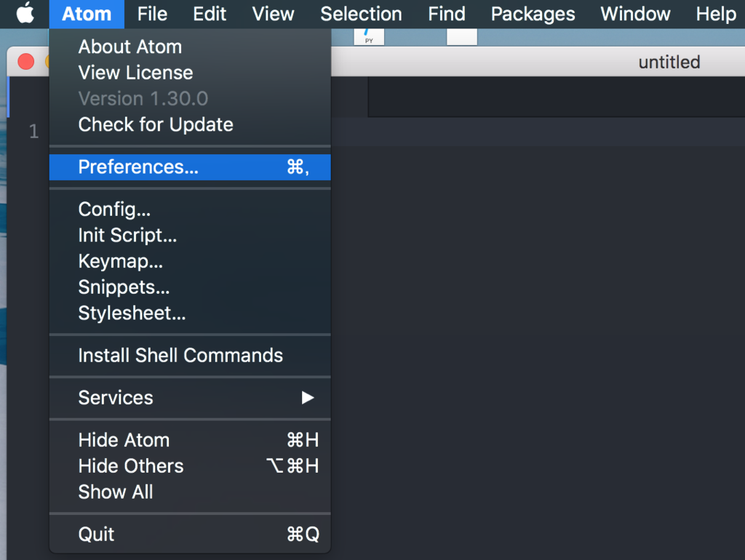Open the Packages menu

click(533, 14)
